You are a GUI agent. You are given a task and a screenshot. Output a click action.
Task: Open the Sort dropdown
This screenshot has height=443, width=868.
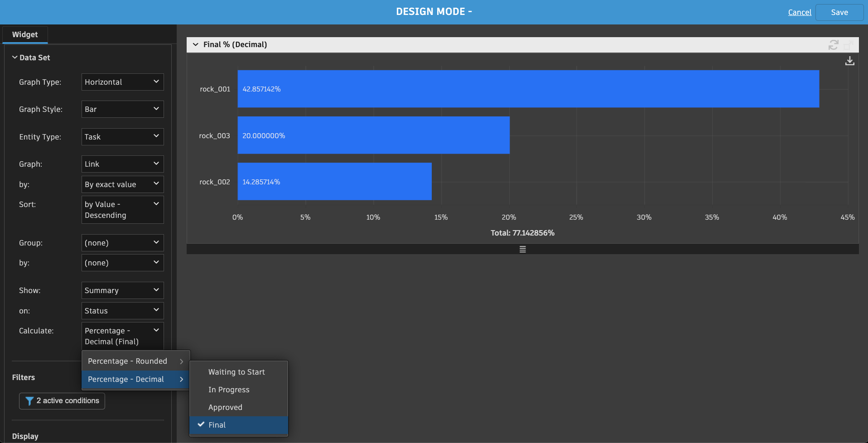coord(122,209)
